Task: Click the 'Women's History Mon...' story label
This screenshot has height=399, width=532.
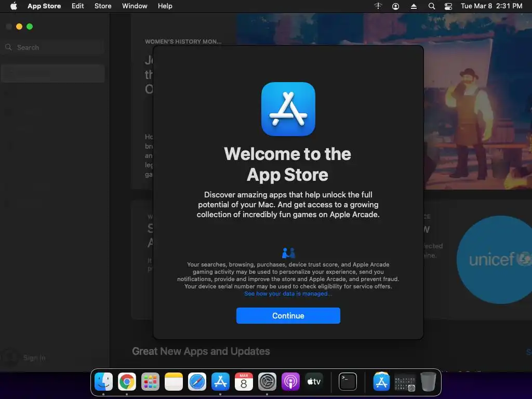Action: coord(183,42)
